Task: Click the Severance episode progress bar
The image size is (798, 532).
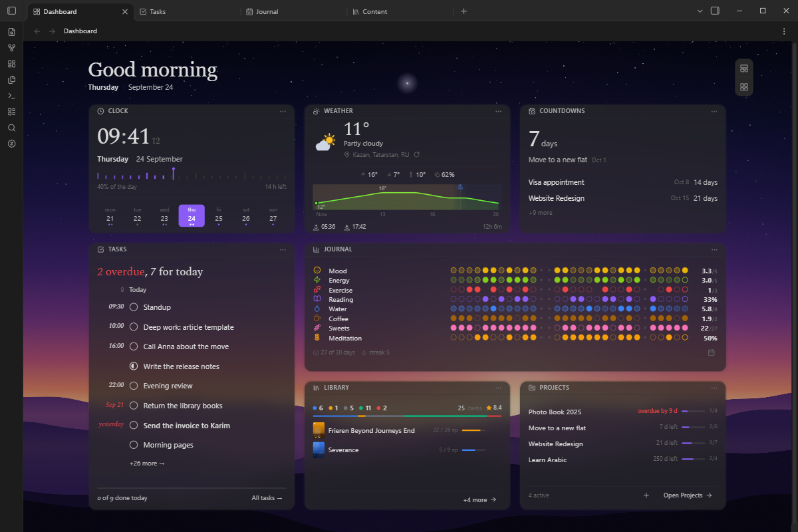Action: (473, 450)
